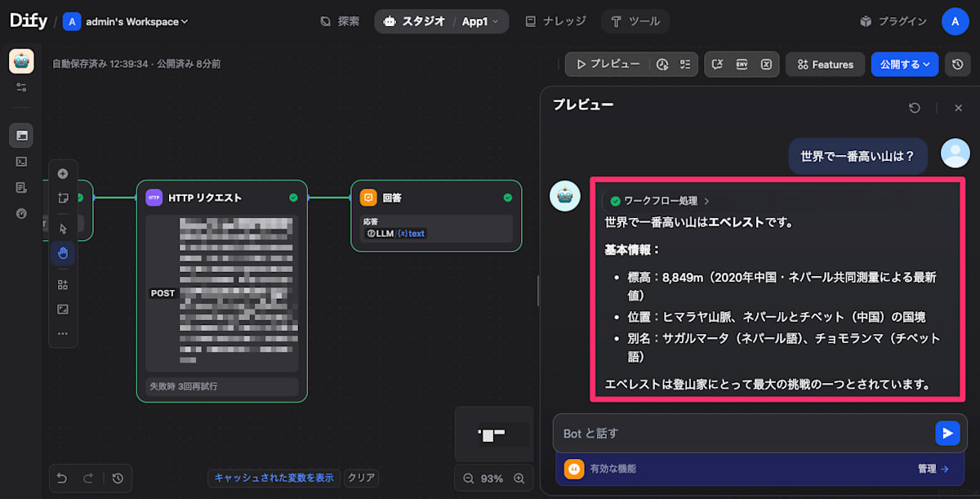Click the プレビュー run button

tap(608, 64)
